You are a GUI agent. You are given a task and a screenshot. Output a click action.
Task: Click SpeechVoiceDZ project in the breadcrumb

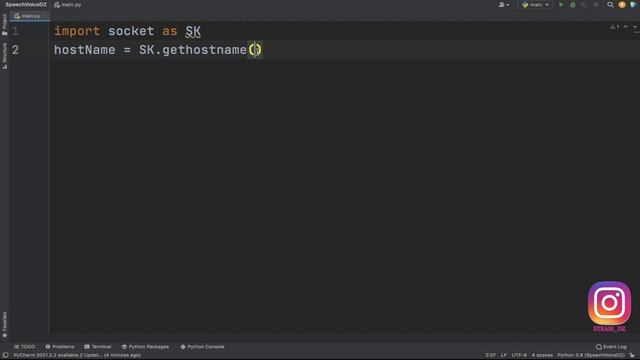click(x=26, y=5)
